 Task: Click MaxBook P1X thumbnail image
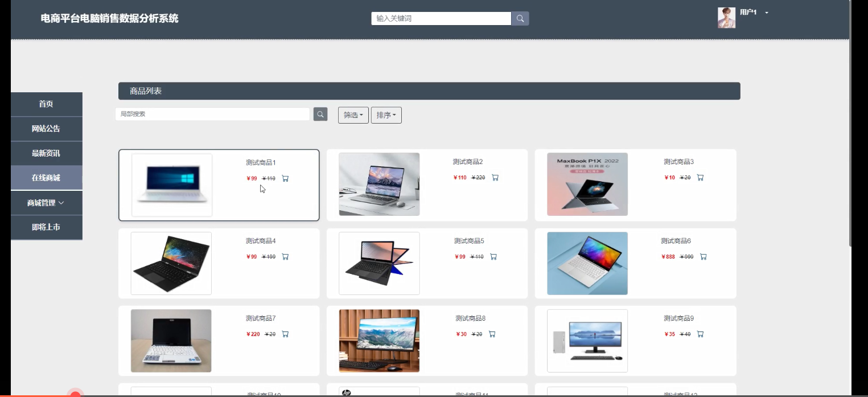(587, 184)
